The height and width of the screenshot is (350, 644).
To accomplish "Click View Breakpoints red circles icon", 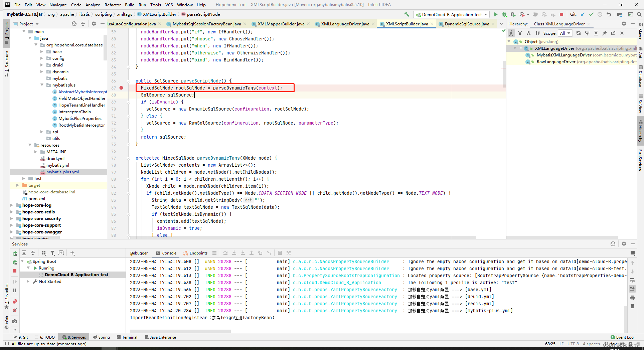I will 15,302.
